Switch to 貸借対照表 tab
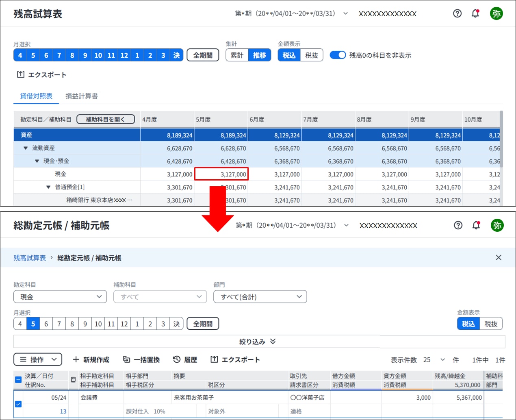516x420 pixels. click(x=36, y=96)
